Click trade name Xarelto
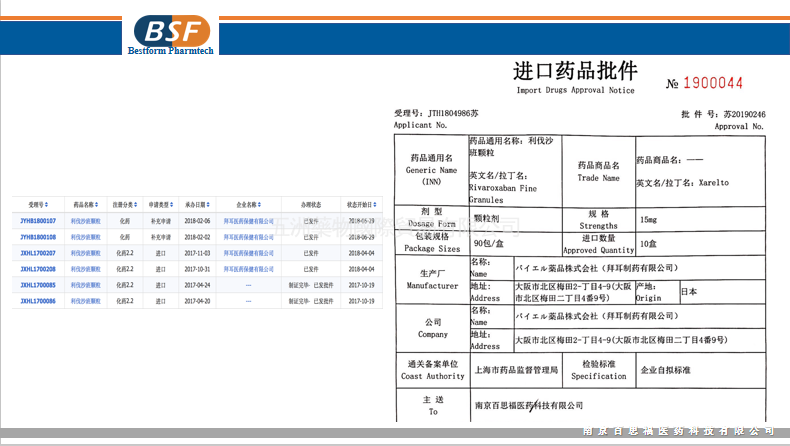This screenshot has height=446, width=790. (x=713, y=183)
